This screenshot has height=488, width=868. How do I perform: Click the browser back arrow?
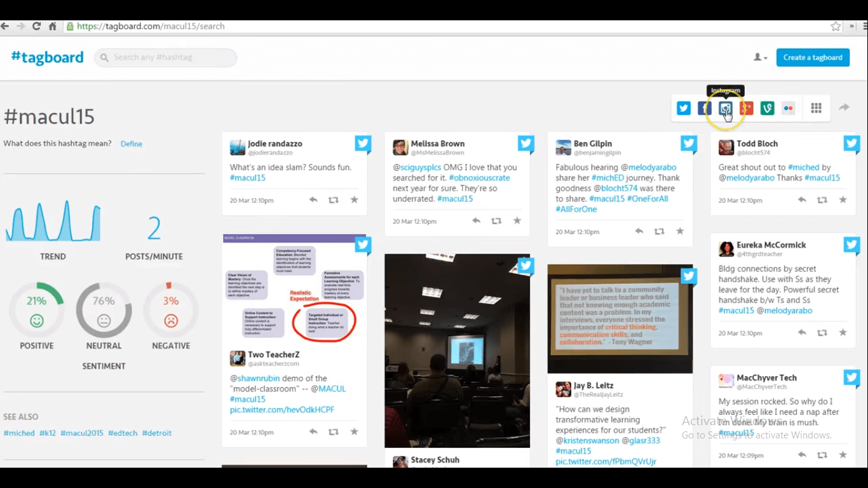tap(5, 26)
